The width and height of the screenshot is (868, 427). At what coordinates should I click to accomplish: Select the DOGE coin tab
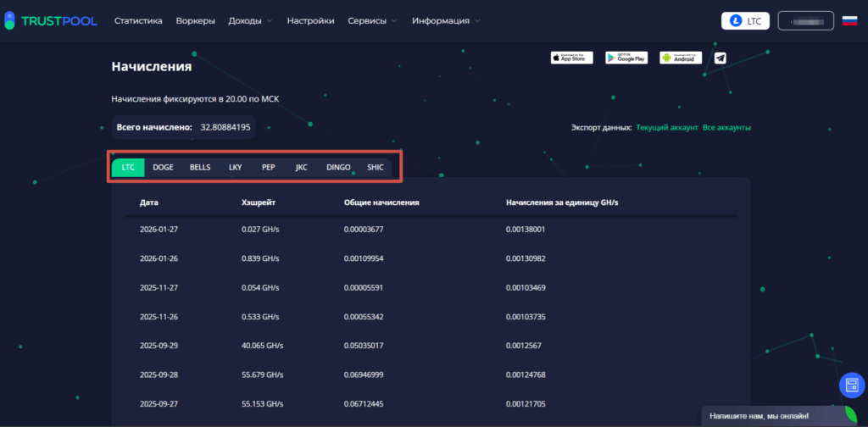tap(163, 168)
